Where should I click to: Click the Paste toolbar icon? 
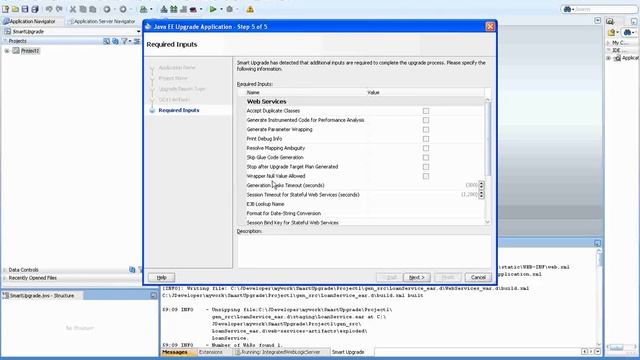tap(93, 9)
